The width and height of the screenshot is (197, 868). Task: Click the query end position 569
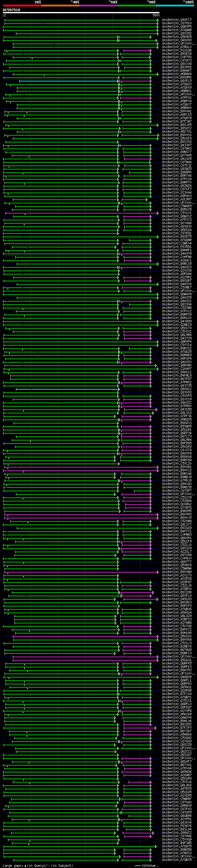(x=155, y=15)
